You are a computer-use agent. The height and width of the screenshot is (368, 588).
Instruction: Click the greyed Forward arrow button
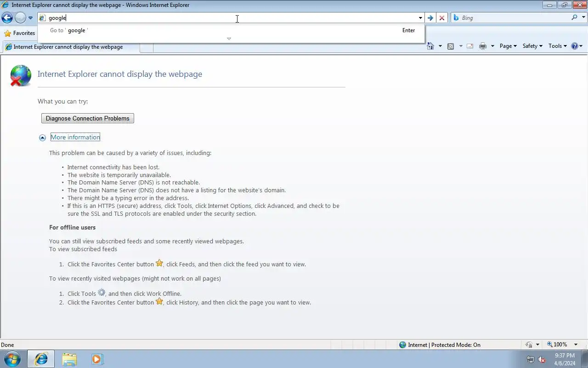click(x=20, y=18)
